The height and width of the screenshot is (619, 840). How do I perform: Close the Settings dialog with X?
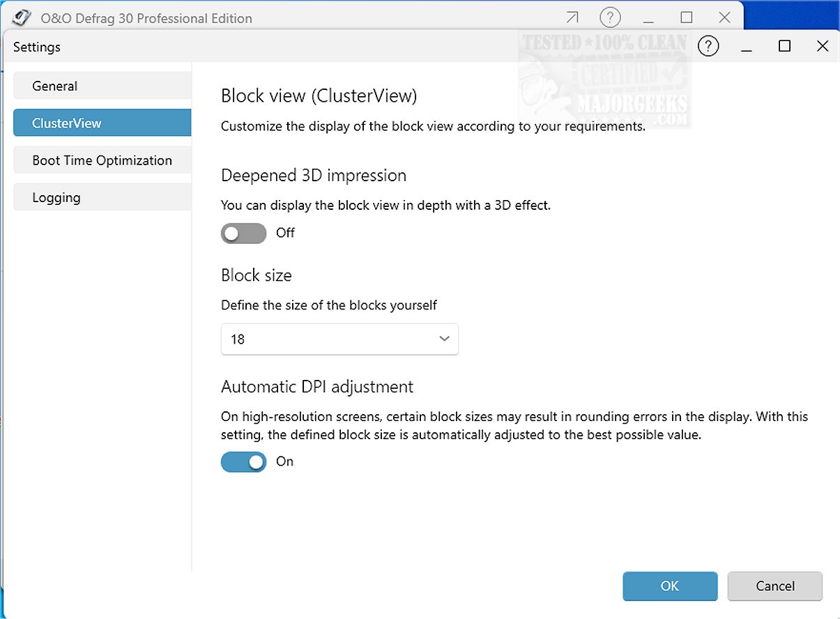823,47
